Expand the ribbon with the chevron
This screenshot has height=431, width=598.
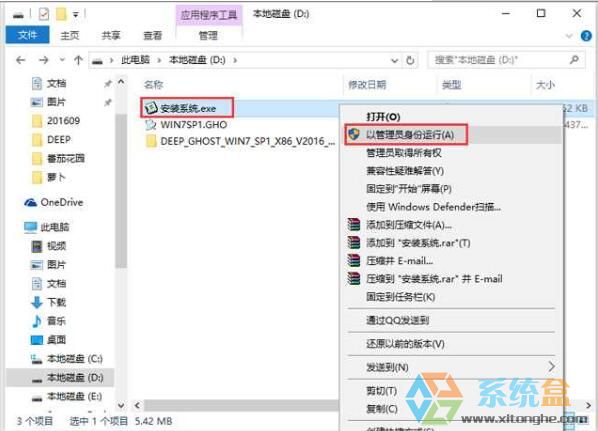(569, 36)
